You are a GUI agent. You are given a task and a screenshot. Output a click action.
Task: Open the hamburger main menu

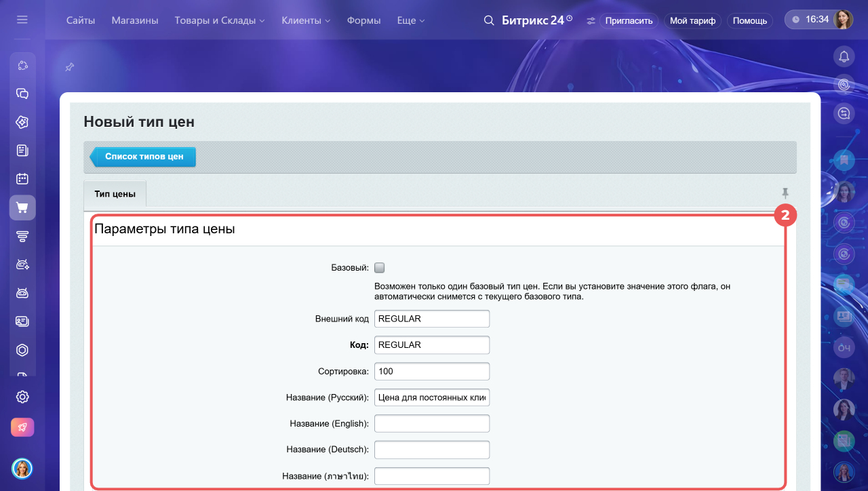[x=22, y=20]
